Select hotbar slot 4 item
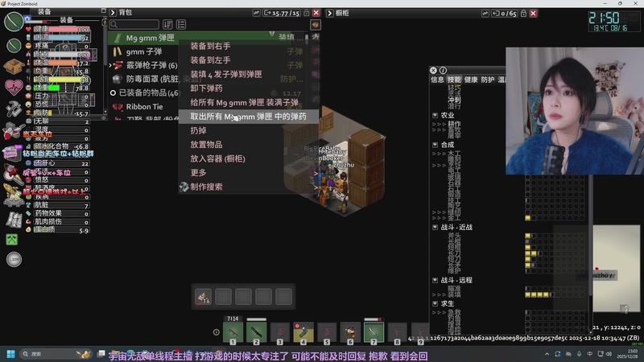Viewport: 644px width, 362px height. 303,332
